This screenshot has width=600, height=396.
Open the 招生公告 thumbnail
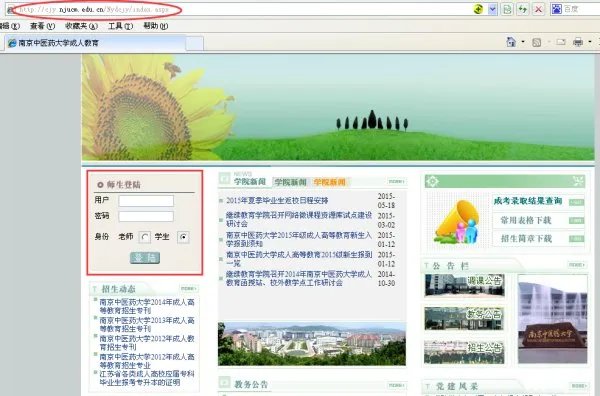pyautogui.click(x=465, y=352)
